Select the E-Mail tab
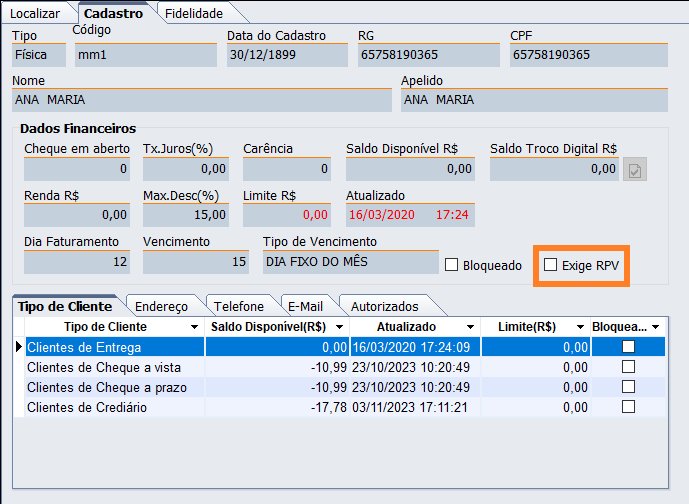 click(x=307, y=306)
